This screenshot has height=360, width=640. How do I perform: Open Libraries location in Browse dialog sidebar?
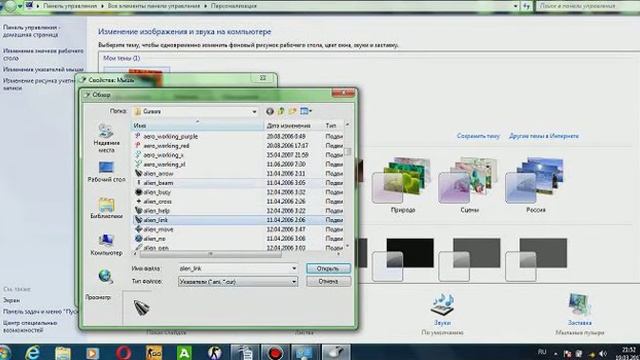[106, 208]
